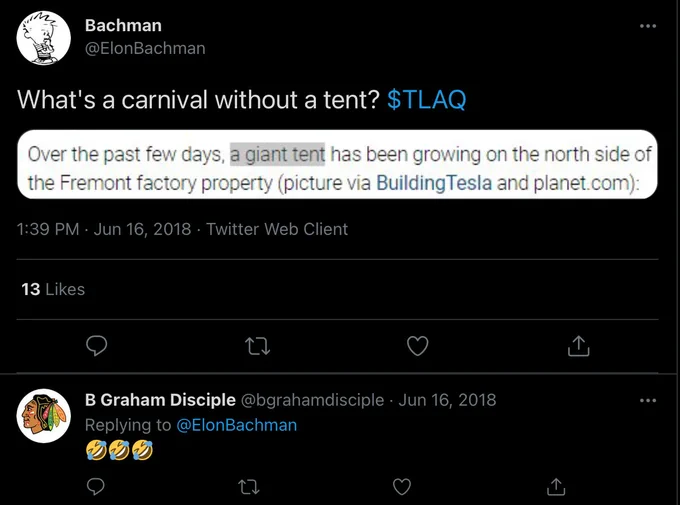
Task: Open more options on B Graham Disciple reply
Action: coord(648,400)
